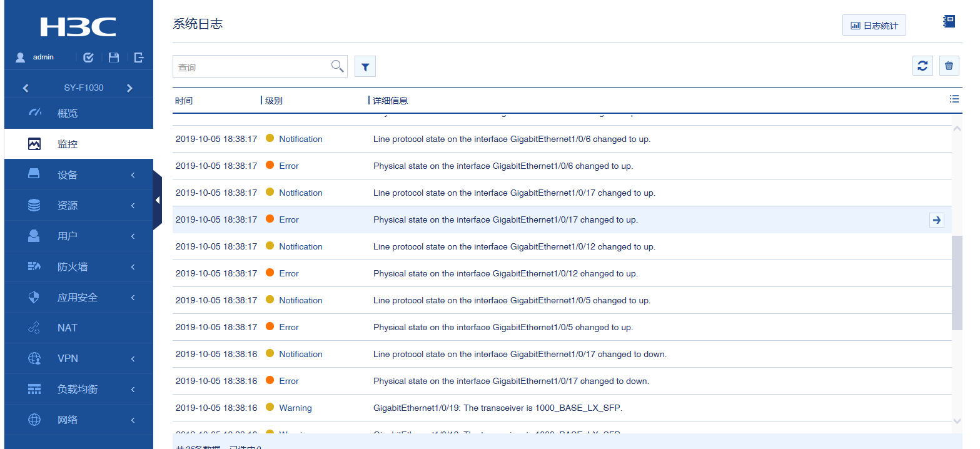The height and width of the screenshot is (449, 980).
Task: Click the search magnifier icon
Action: pyautogui.click(x=337, y=66)
